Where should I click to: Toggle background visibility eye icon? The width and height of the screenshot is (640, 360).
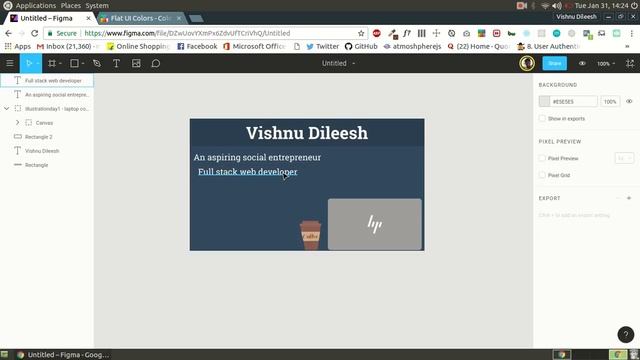pos(629,101)
